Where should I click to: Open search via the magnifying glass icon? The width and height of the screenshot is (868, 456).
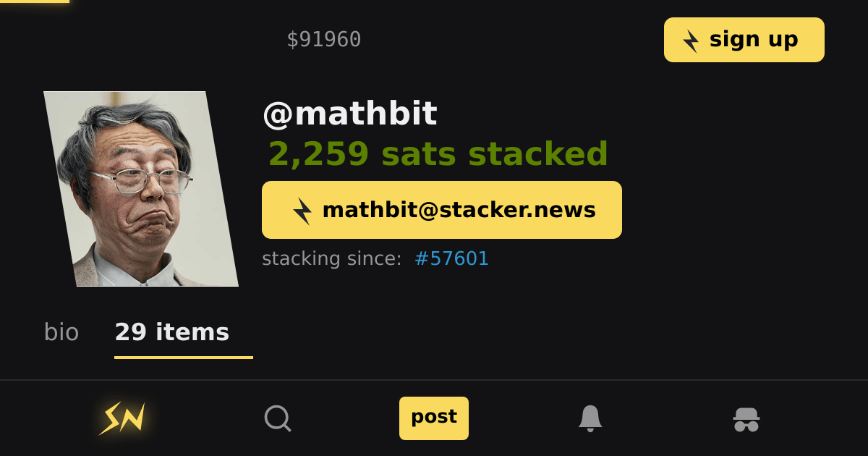tap(278, 418)
